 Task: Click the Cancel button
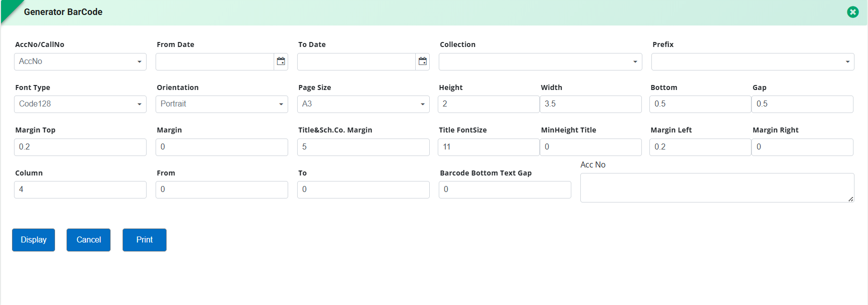tap(89, 240)
